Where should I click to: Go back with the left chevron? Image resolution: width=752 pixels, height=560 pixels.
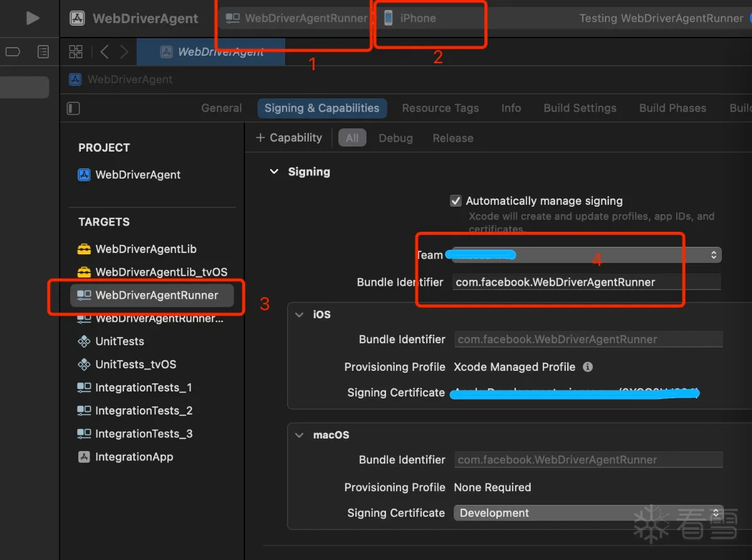[105, 52]
